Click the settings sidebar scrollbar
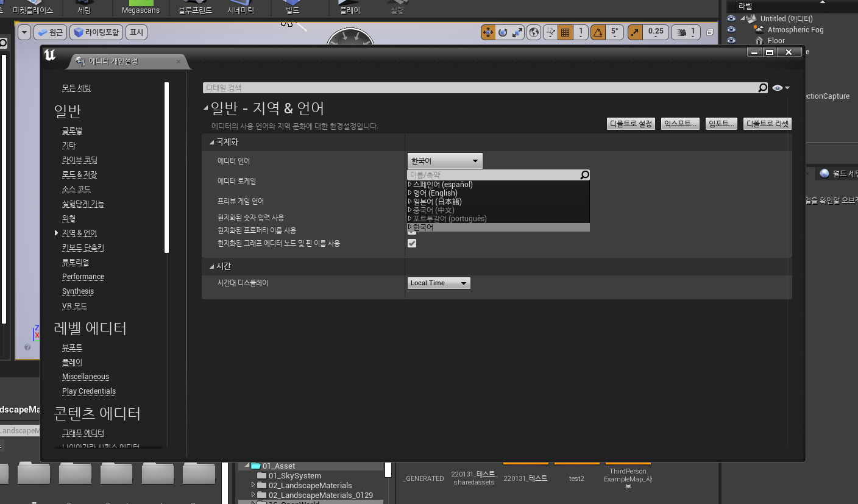Image resolution: width=858 pixels, height=504 pixels. pyautogui.click(x=167, y=168)
